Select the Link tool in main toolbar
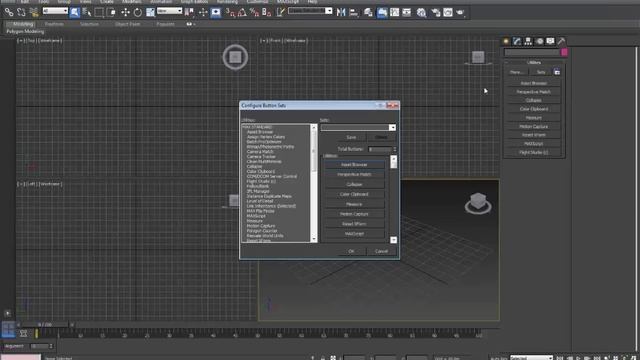Screen dimensions: 640x360 click(x=9, y=12)
